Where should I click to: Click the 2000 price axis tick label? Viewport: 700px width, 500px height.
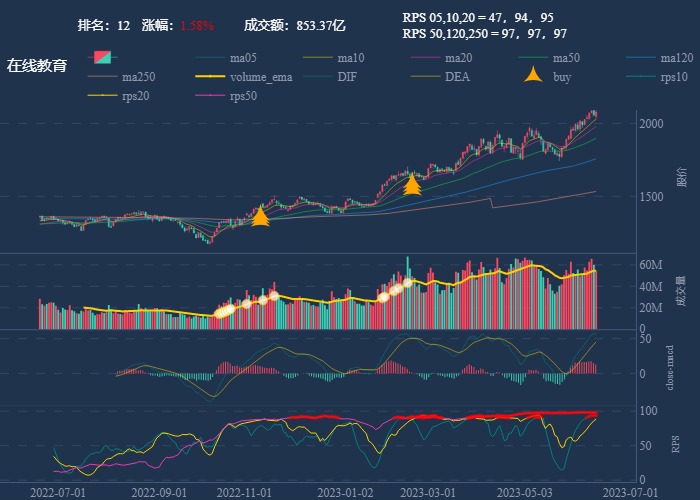[x=651, y=123]
